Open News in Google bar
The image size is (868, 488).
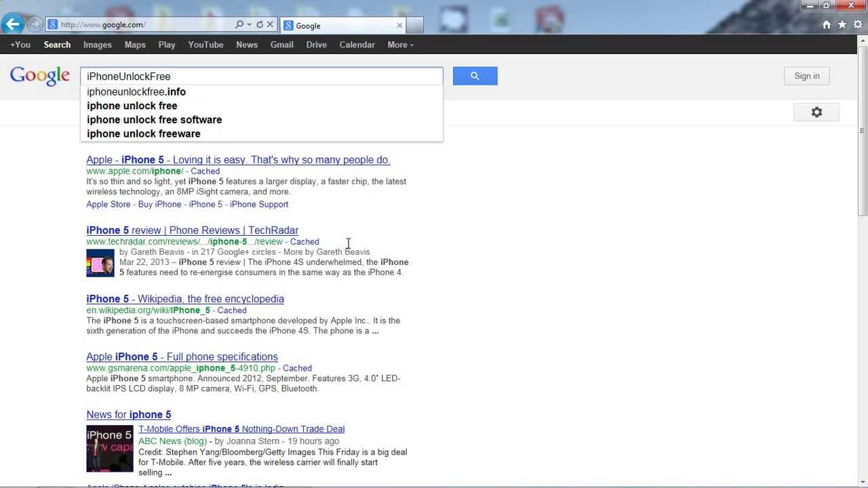(247, 45)
